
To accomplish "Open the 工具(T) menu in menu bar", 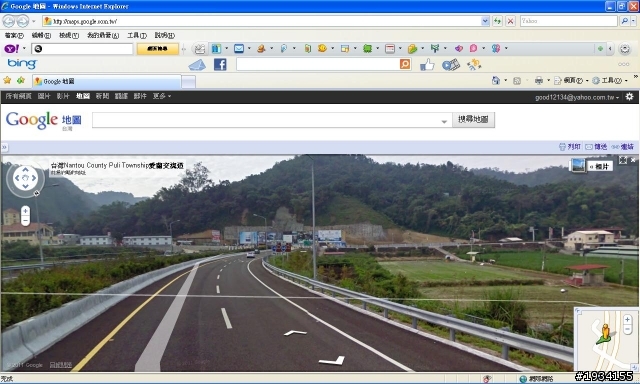I will (137, 36).
